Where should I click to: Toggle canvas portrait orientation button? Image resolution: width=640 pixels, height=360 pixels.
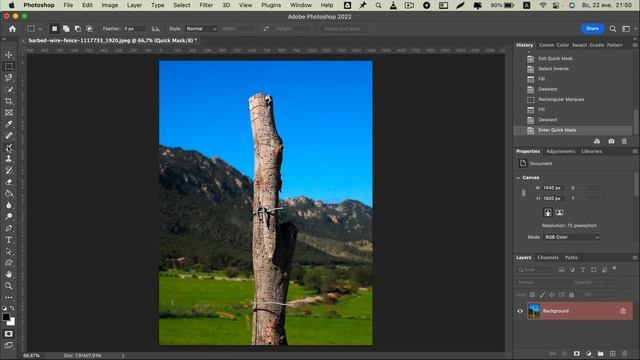[x=548, y=213]
